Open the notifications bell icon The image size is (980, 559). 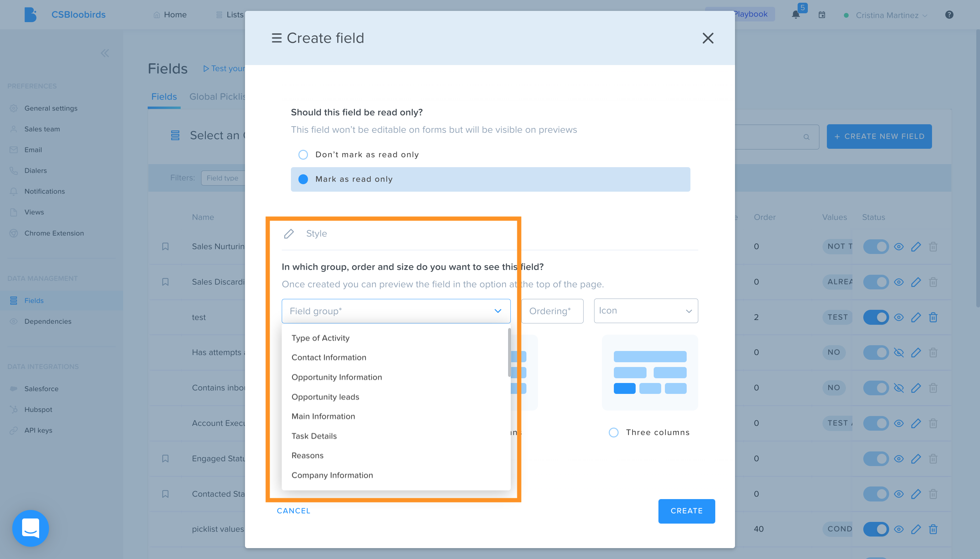(x=796, y=15)
